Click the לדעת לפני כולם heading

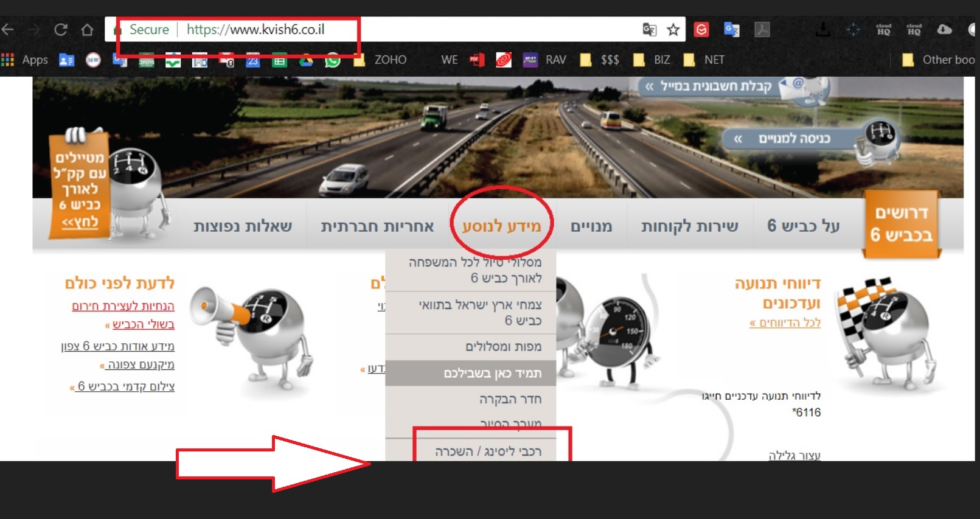click(120, 283)
